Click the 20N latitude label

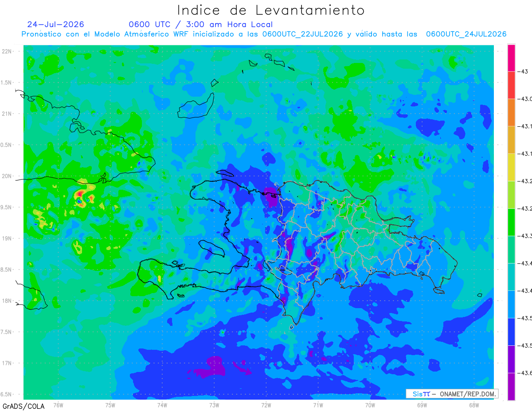(7, 176)
